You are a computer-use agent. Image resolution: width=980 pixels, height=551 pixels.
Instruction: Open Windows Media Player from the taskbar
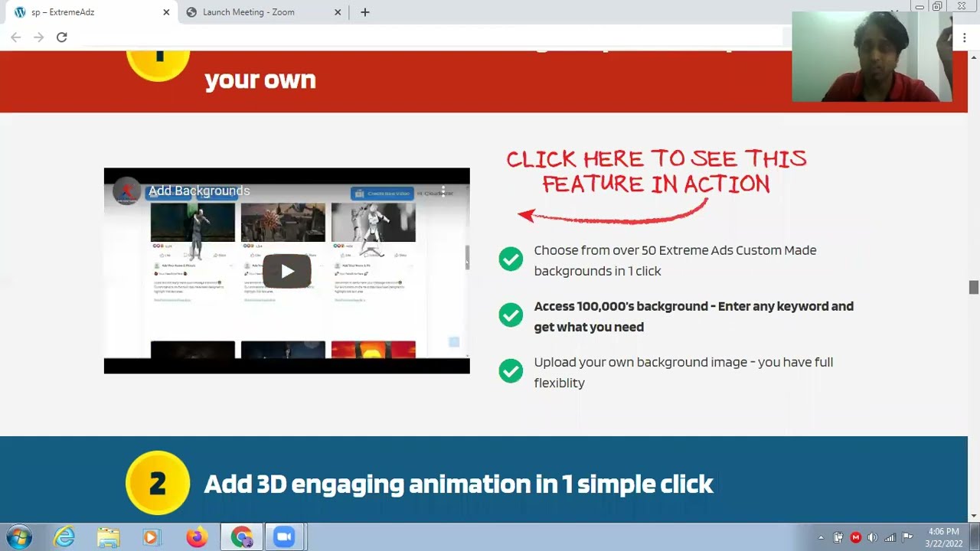click(152, 537)
